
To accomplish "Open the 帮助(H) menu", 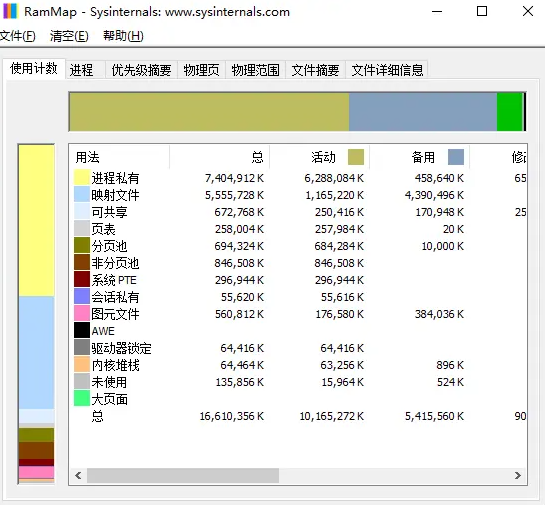I will pos(123,36).
